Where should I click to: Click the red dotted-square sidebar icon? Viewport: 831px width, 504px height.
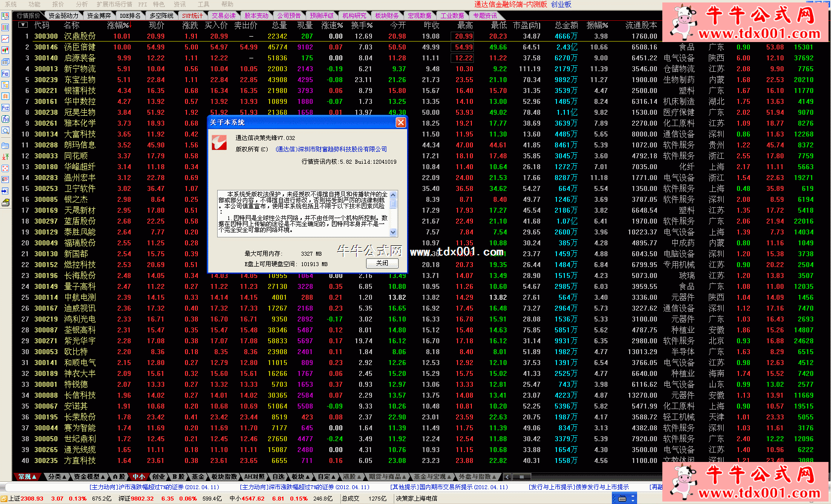(5, 168)
